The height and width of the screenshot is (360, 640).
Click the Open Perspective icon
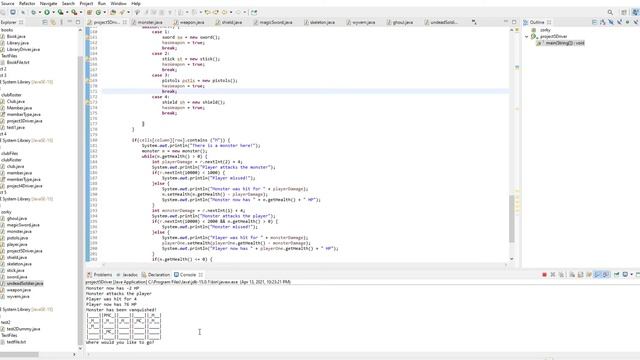(x=624, y=13)
